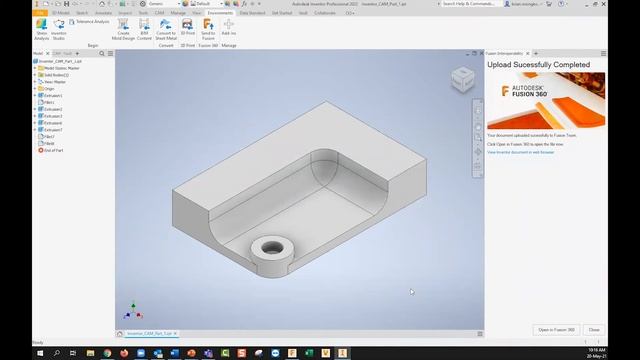Select the Pan tool in navigation bar
The width and height of the screenshot is (640, 360).
478,127
